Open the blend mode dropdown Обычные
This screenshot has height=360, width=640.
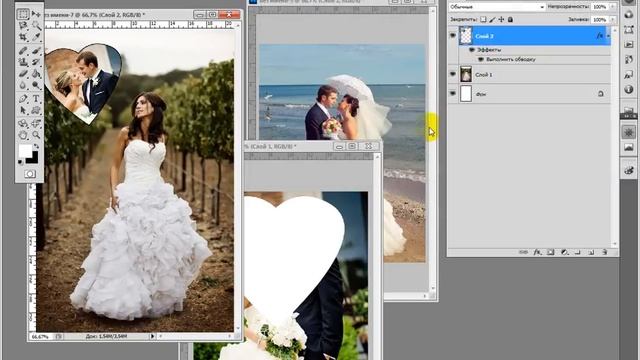497,7
